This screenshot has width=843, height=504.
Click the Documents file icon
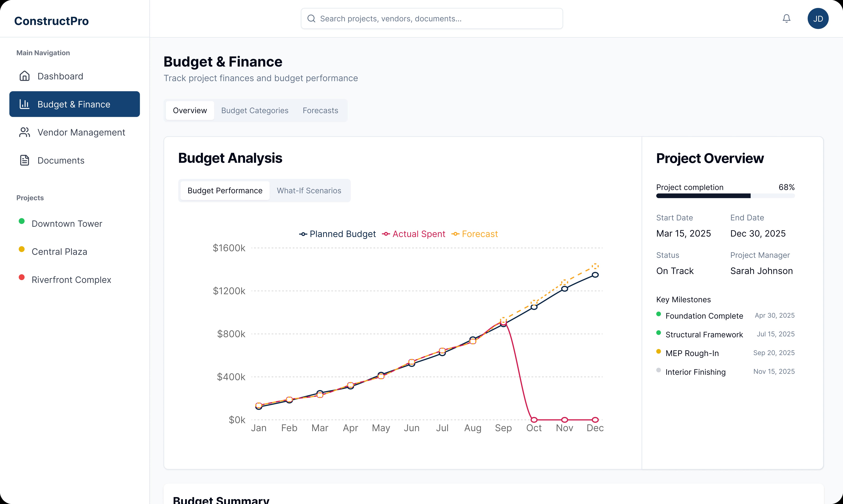tap(24, 160)
